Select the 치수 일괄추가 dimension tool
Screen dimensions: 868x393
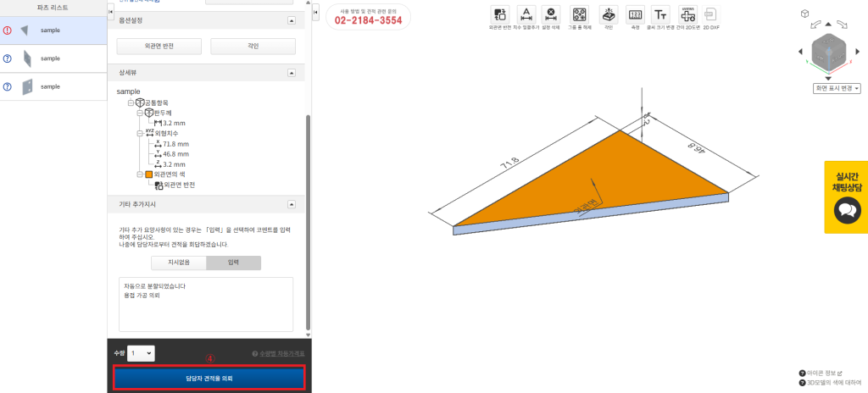pos(526,14)
